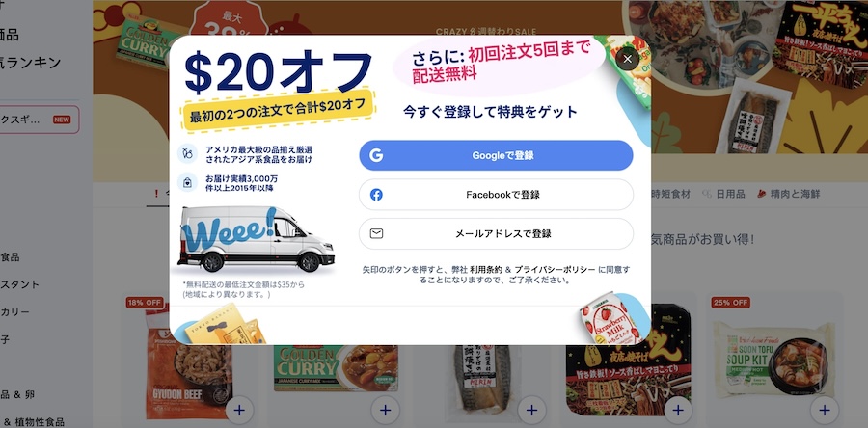
Task: Switch to 精肉と海鮮 category tab
Action: [x=788, y=194]
